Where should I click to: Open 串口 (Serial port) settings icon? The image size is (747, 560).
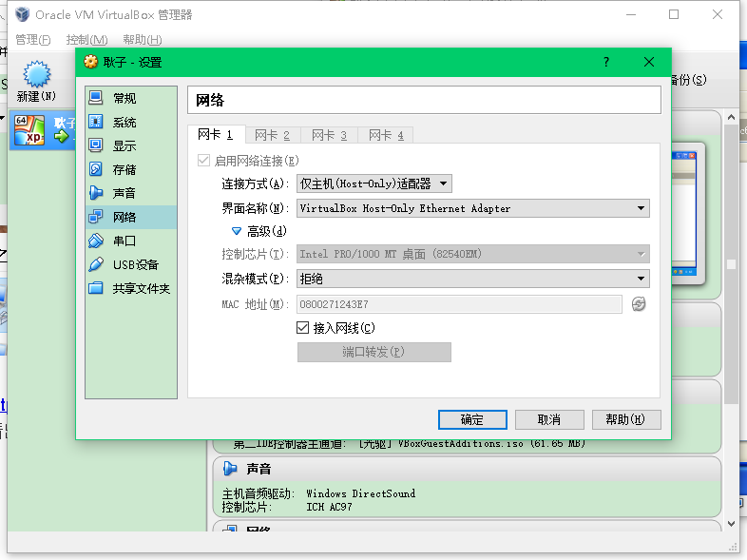point(96,241)
